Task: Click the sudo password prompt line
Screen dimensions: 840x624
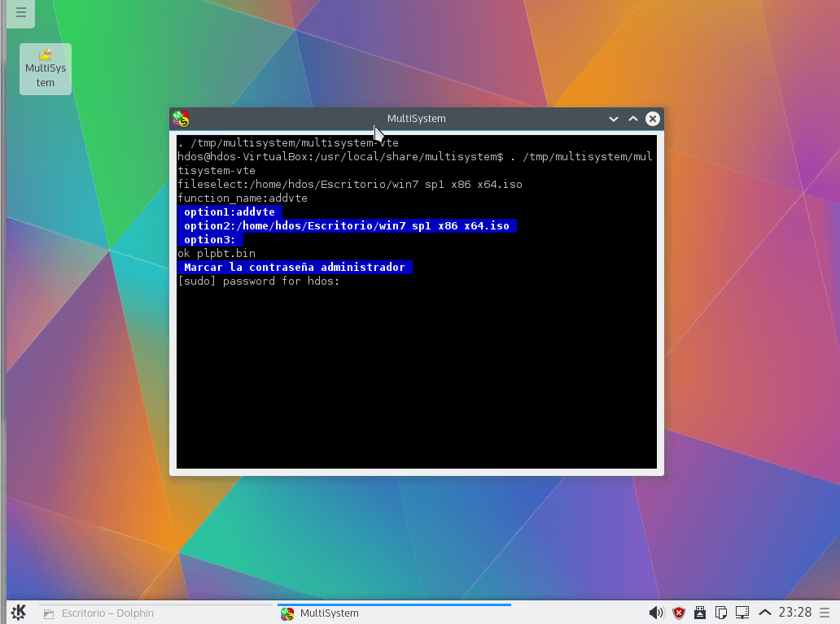Action: 259,281
